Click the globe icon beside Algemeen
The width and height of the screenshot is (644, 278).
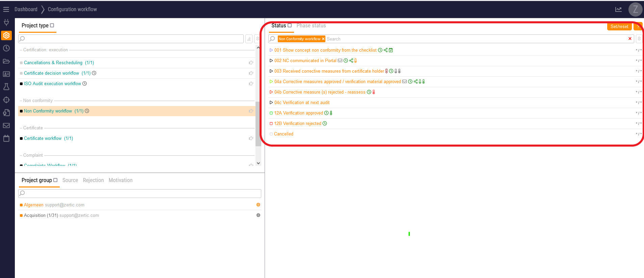(x=258, y=205)
